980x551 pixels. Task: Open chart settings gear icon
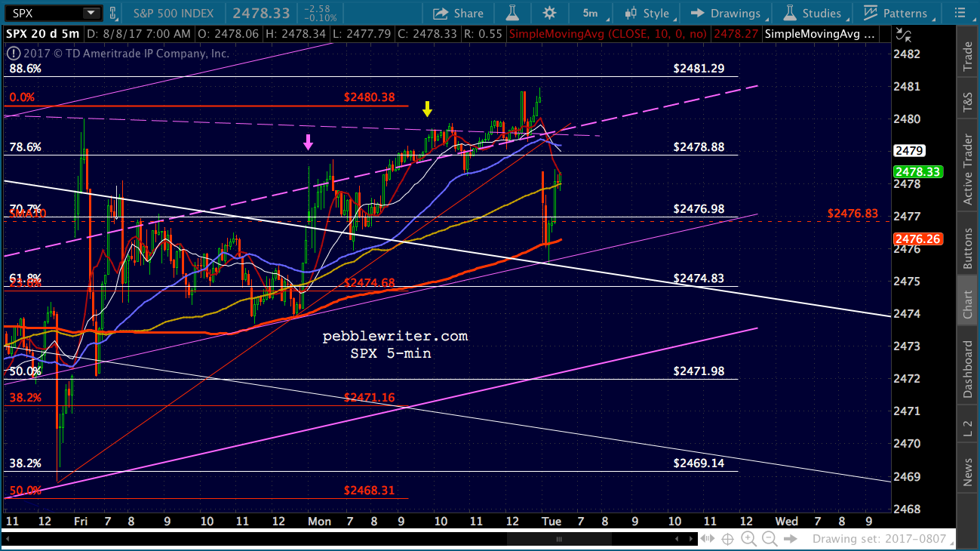pos(549,13)
